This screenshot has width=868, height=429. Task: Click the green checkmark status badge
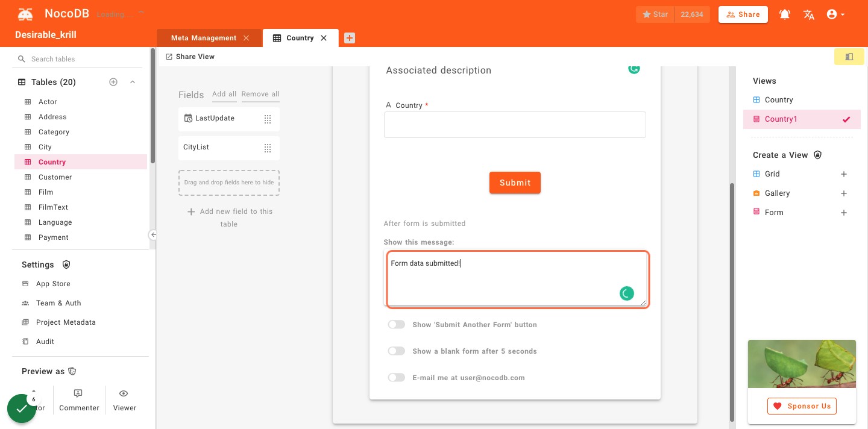point(22,409)
